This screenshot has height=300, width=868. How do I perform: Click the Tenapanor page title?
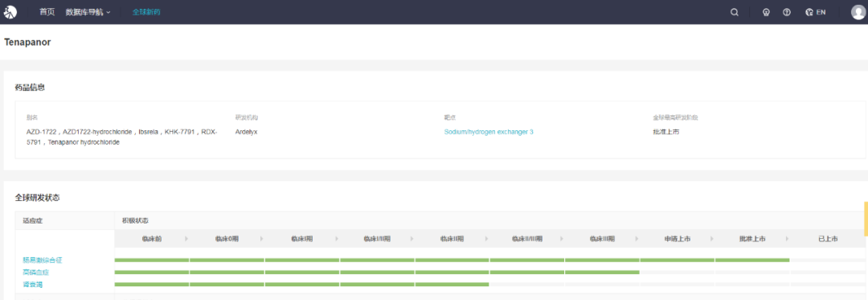(27, 42)
